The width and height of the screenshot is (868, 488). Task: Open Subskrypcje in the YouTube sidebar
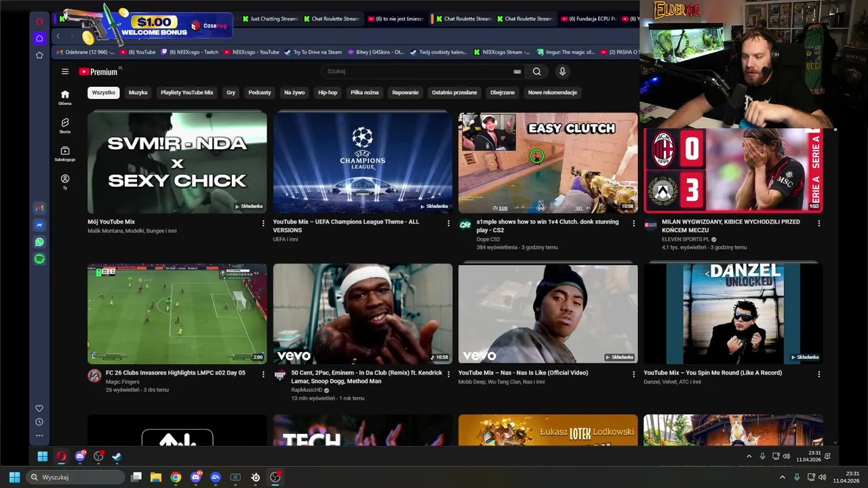pyautogui.click(x=64, y=154)
